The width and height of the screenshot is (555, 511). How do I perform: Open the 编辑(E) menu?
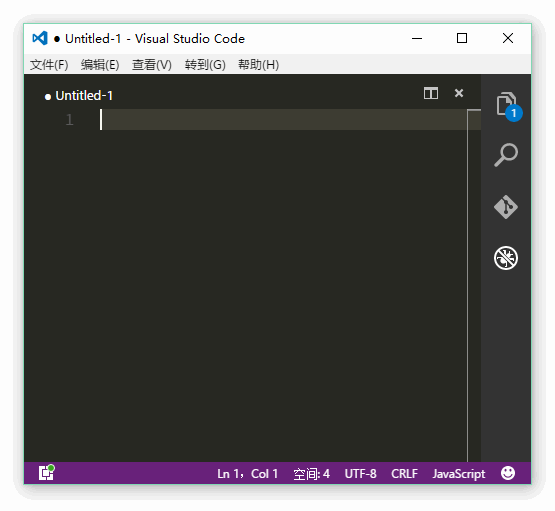click(100, 65)
